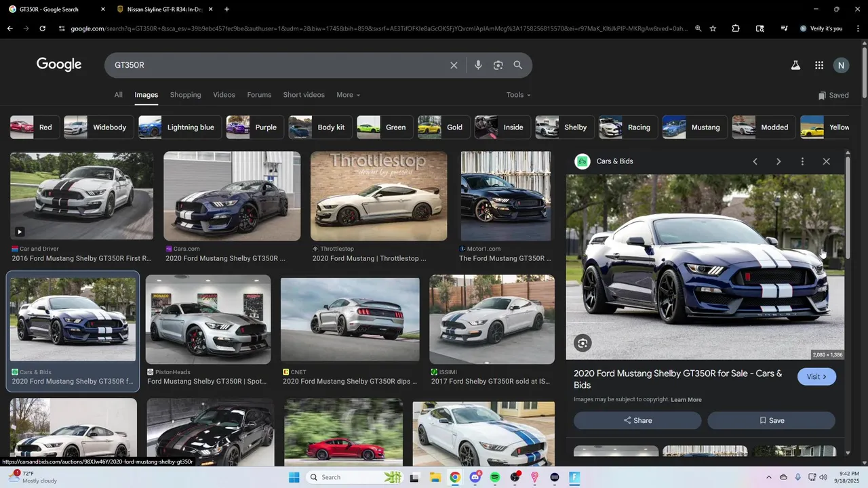The image size is (868, 488).
Task: Click the Share button in preview panel
Action: pos(637,420)
